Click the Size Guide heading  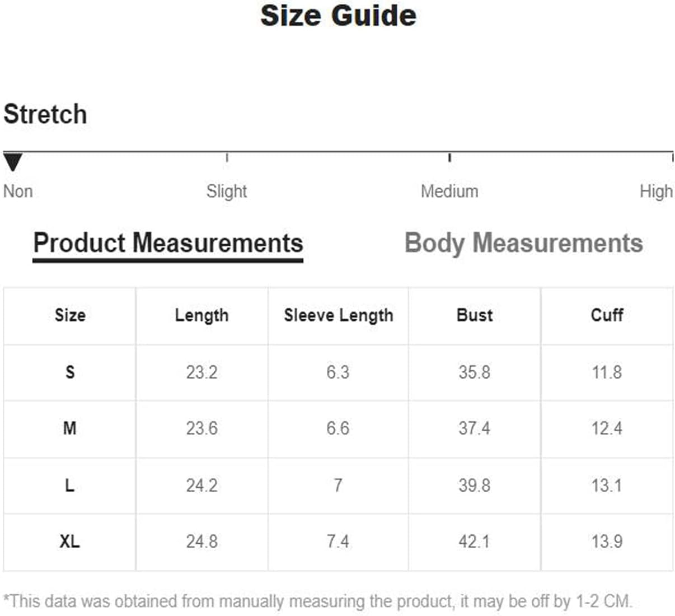point(338,16)
